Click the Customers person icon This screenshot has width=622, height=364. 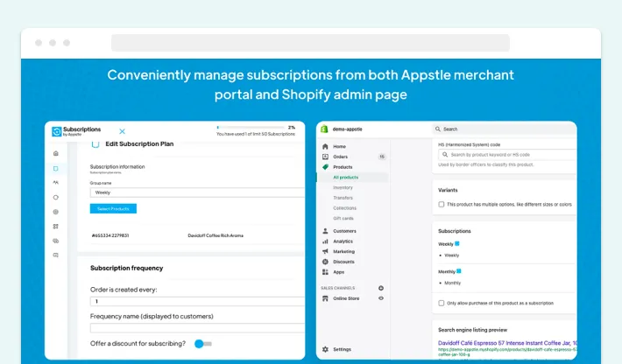click(325, 231)
